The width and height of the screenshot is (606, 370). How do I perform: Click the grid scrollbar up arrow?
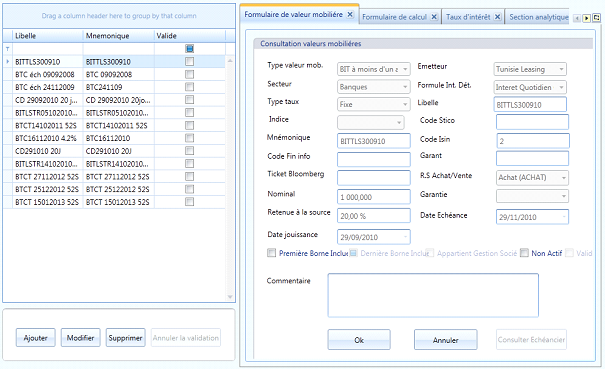click(230, 61)
